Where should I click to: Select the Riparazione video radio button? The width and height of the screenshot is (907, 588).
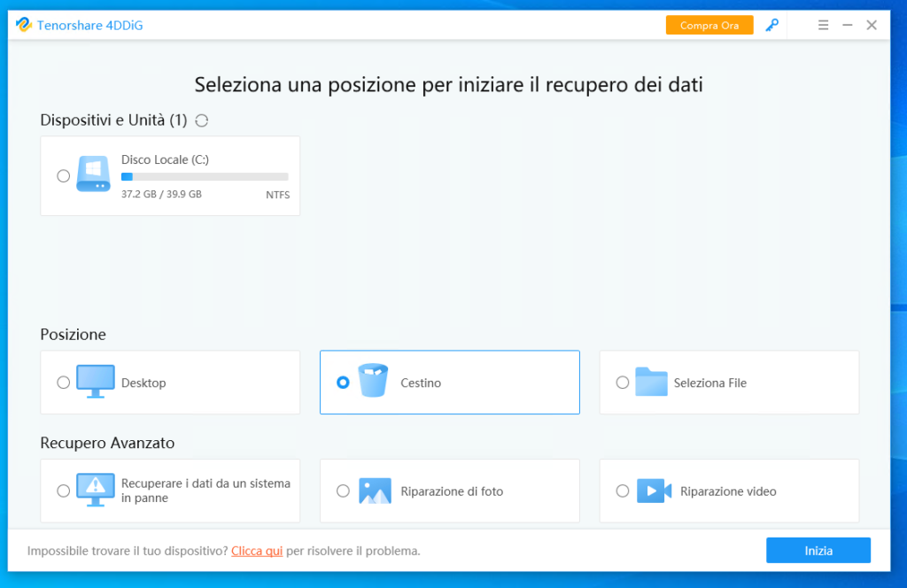(x=623, y=491)
